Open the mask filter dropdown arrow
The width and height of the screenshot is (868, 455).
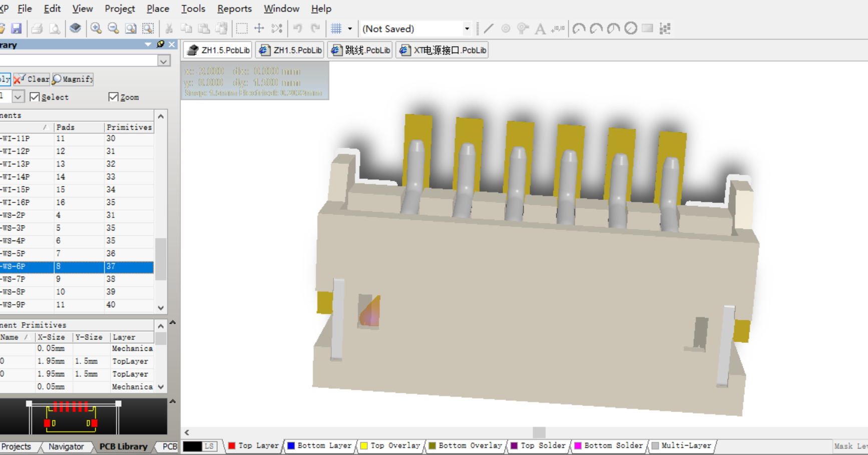click(x=164, y=61)
